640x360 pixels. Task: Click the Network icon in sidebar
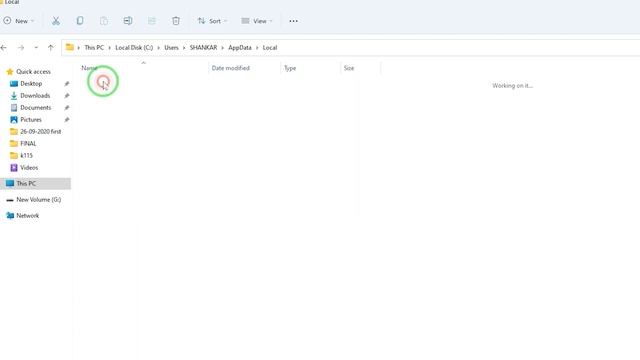[10, 216]
